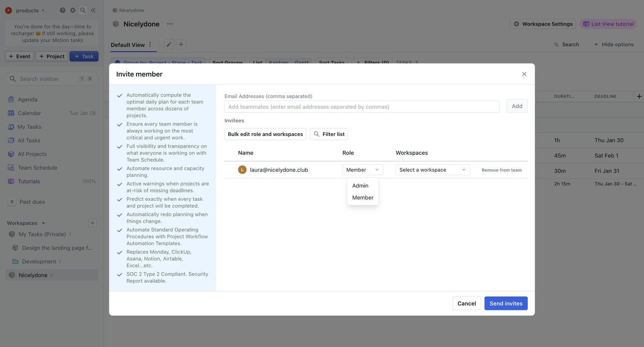Viewport: 644px width, 347px height.
Task: Click Bulk edit role and workspaces
Action: coord(265,134)
